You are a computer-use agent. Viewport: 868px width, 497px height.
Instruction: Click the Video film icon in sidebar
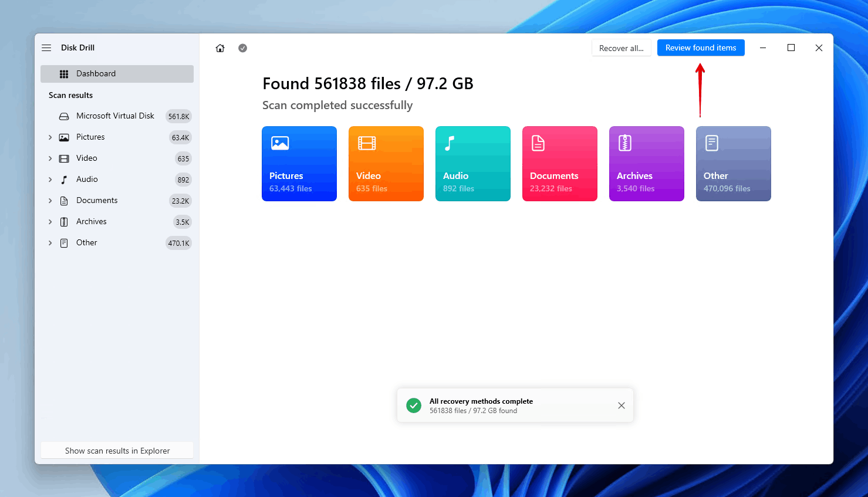pos(64,158)
